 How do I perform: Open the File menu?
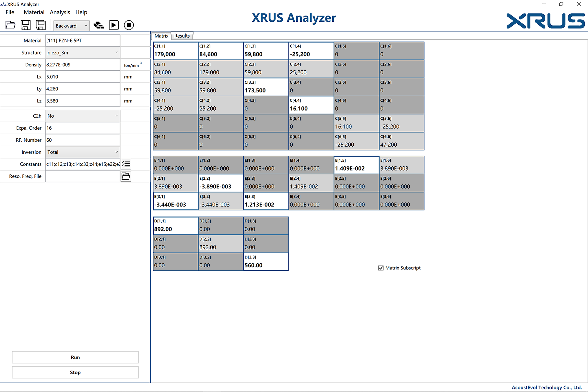point(10,12)
